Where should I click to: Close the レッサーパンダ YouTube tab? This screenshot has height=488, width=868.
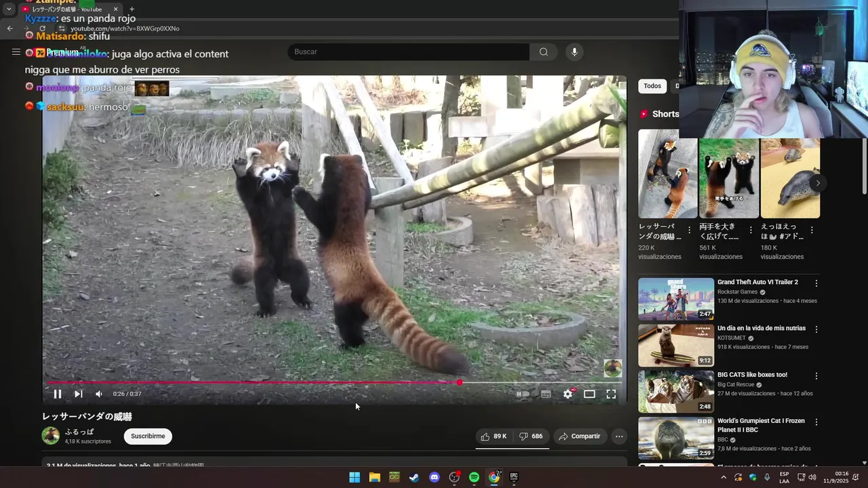(x=115, y=9)
